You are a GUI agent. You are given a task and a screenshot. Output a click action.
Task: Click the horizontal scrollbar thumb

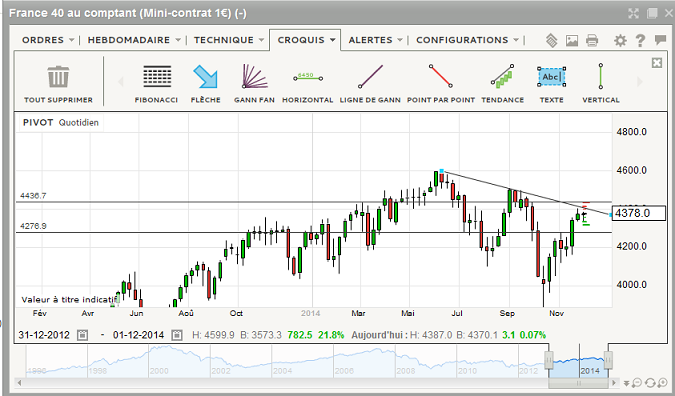pyautogui.click(x=579, y=383)
